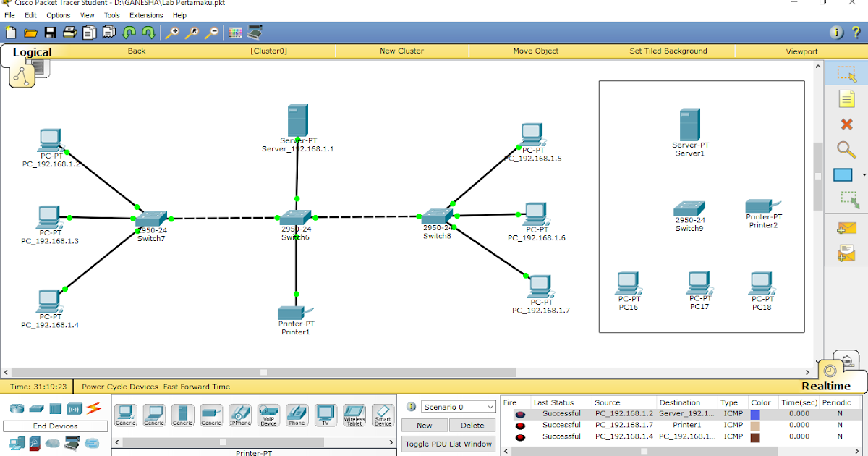The image size is (868, 456).
Task: Pick the Generic PC device
Action: [126, 415]
